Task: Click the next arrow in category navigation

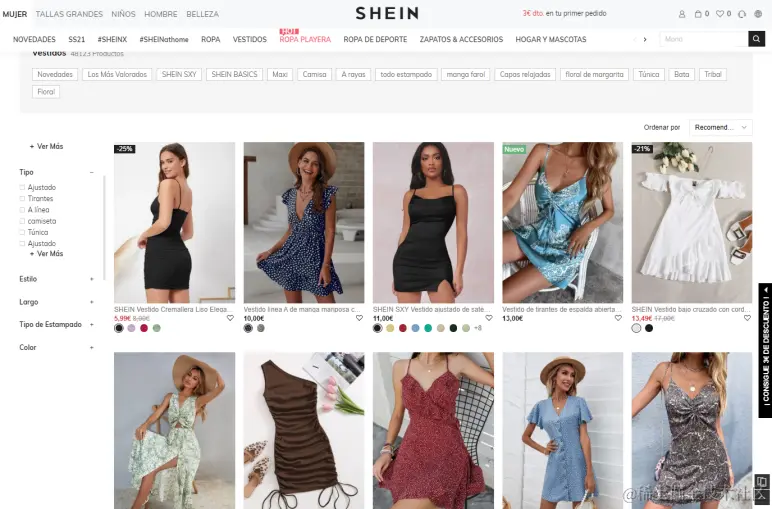Action: tap(645, 39)
